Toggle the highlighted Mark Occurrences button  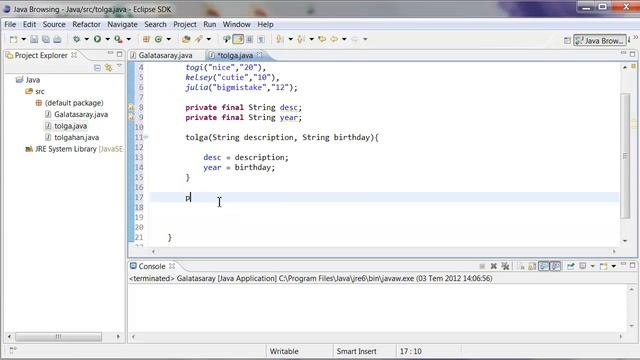[x=238, y=39]
